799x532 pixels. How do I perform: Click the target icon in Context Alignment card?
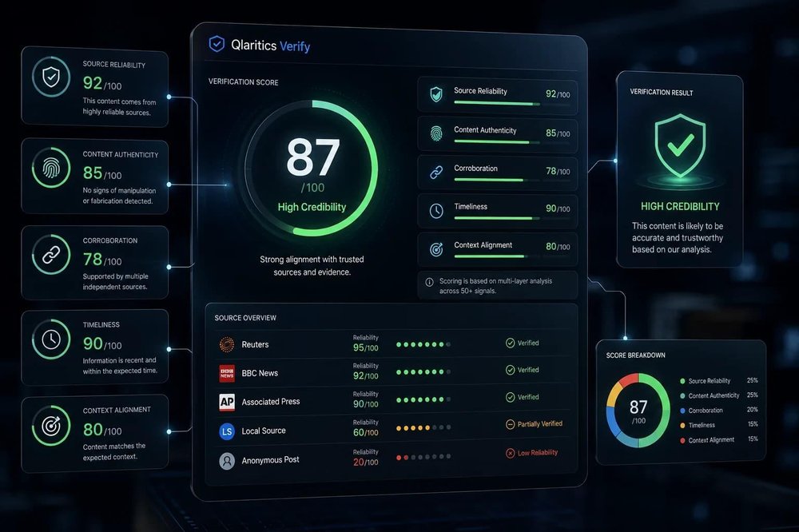(51, 426)
